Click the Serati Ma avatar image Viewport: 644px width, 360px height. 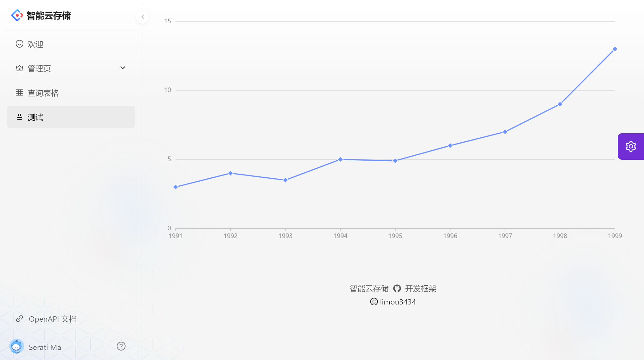[x=17, y=347]
